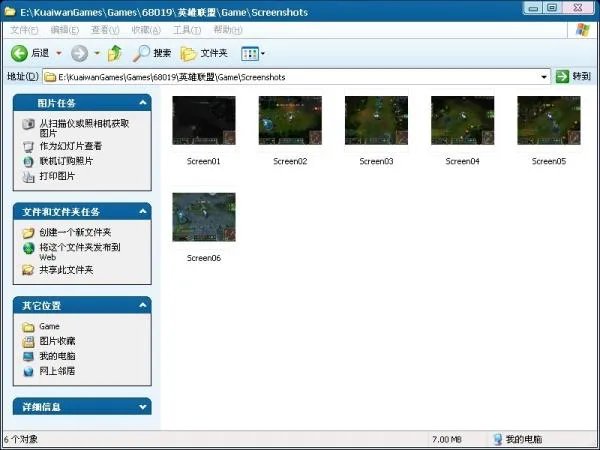Click 从扫描仪或照相机获取图片 link
Viewport: 600px width, 450px height.
point(84,128)
